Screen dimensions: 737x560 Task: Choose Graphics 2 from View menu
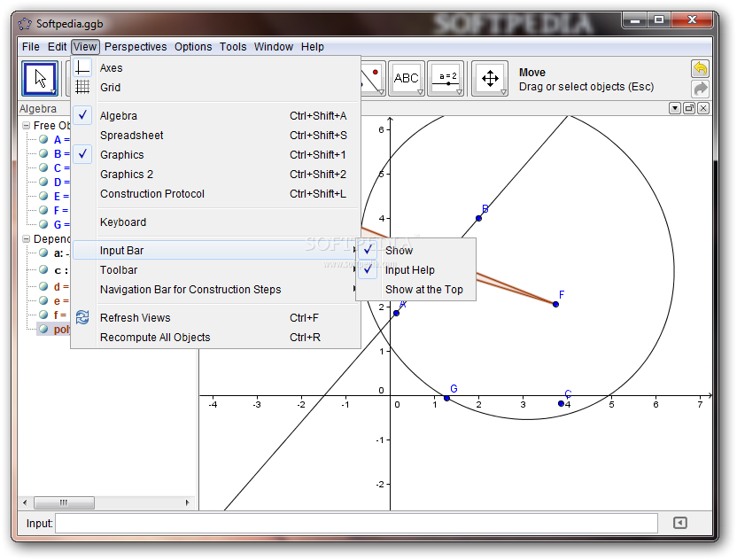coord(216,174)
